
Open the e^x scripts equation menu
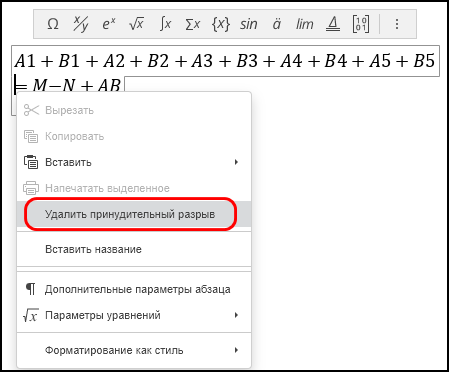click(109, 24)
